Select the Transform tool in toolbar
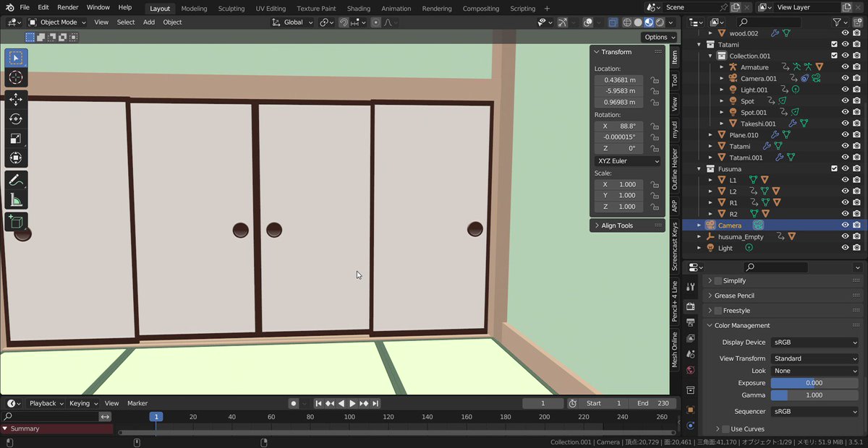The image size is (868, 448). 16,158
